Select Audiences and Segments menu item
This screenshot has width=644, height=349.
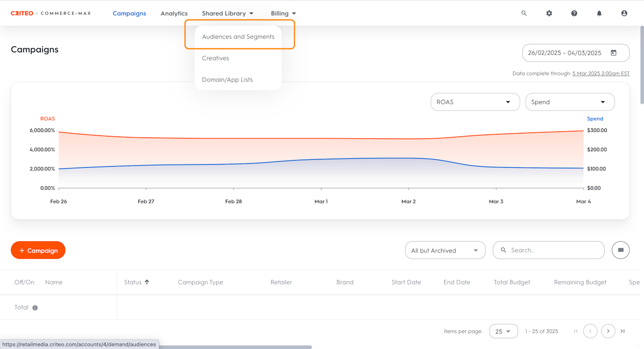pyautogui.click(x=238, y=37)
